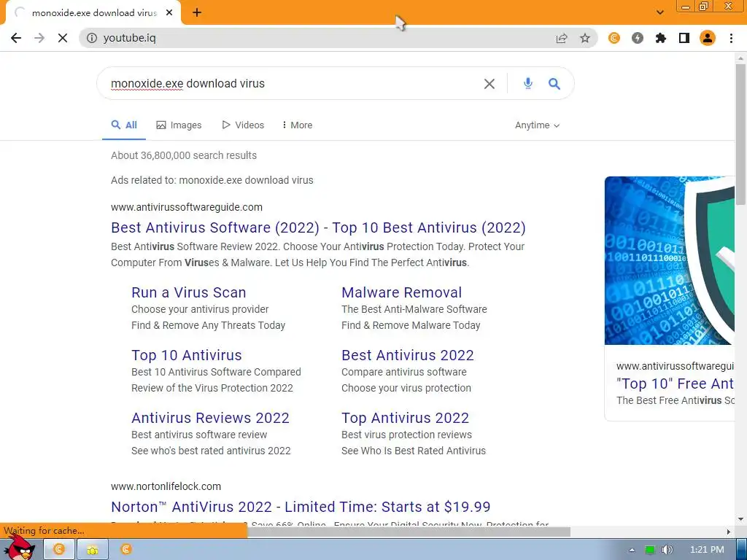Go back using the browser back arrow
The image size is (747, 560).
tap(16, 38)
